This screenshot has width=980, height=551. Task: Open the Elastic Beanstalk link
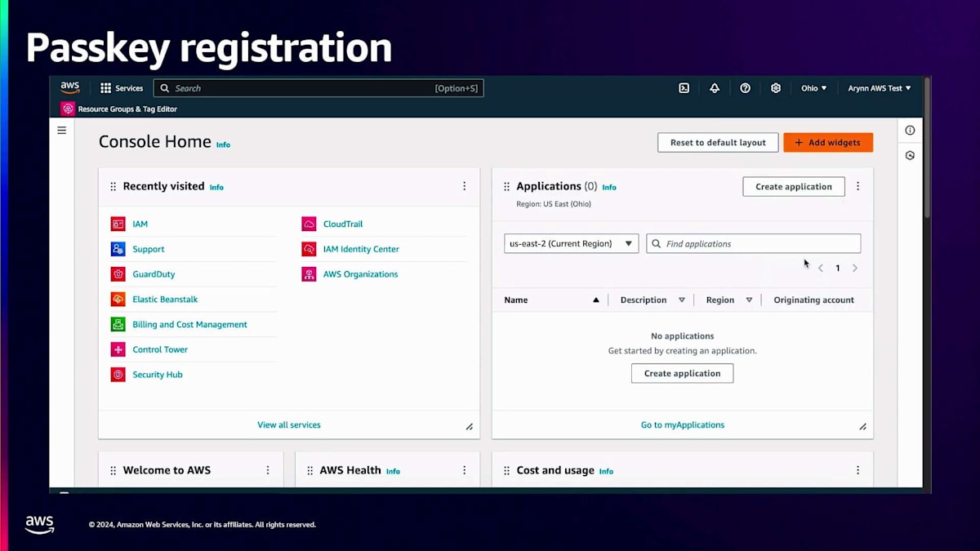click(165, 300)
